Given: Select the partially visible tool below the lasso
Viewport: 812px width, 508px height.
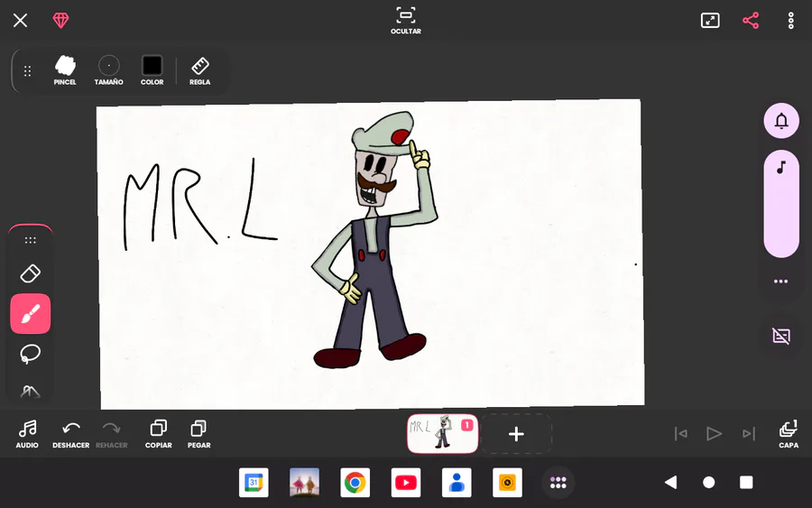Looking at the screenshot, I should point(30,392).
